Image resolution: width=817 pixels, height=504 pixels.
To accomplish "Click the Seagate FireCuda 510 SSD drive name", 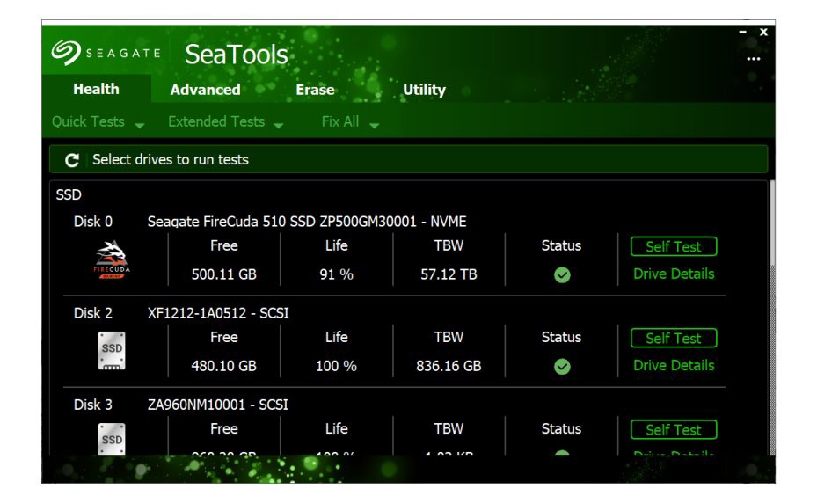I will point(306,222).
